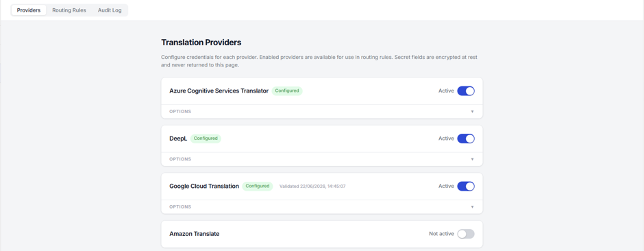Click the Active label beside DeepL toggle
Screen dimensions: 644x251
pyautogui.click(x=446, y=139)
